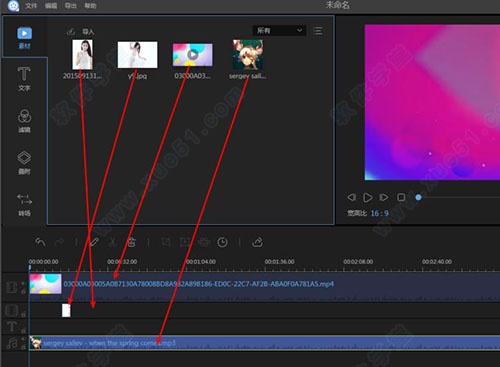Step back to the previous frame
This screenshot has width=500, height=367.
[351, 197]
